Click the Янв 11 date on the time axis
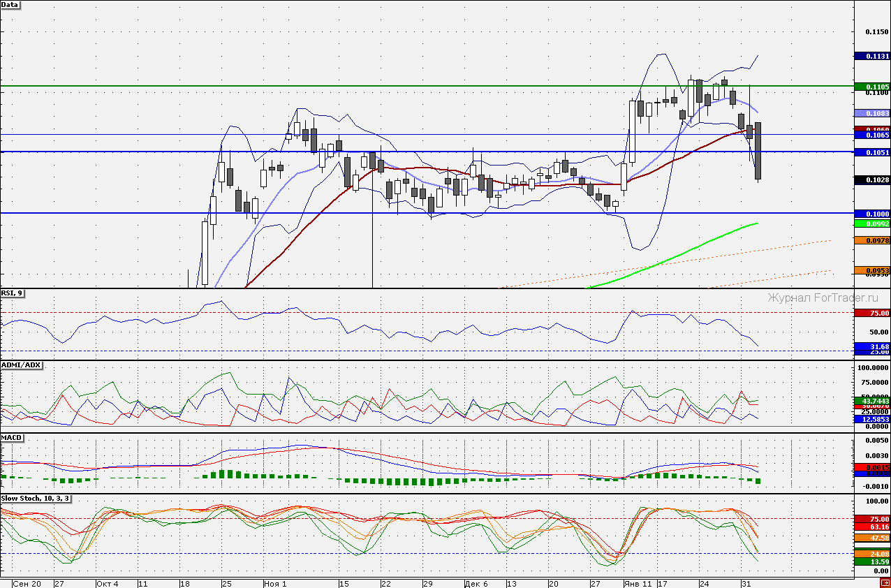Image resolution: width=891 pixels, height=588 pixels. (638, 583)
